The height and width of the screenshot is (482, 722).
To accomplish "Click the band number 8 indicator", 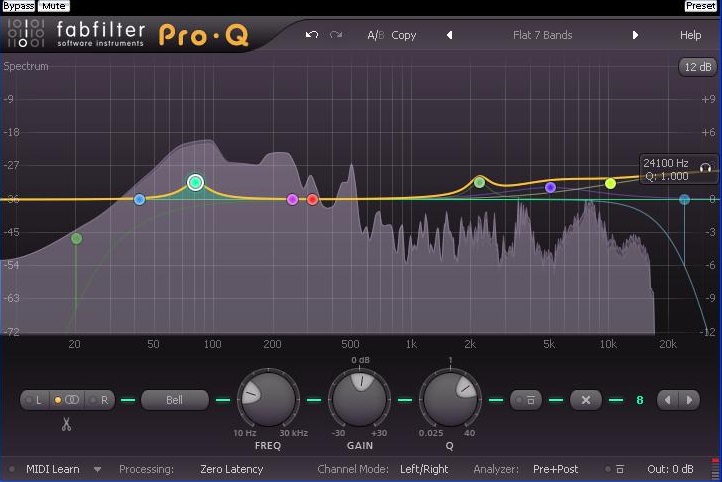I will pos(640,400).
